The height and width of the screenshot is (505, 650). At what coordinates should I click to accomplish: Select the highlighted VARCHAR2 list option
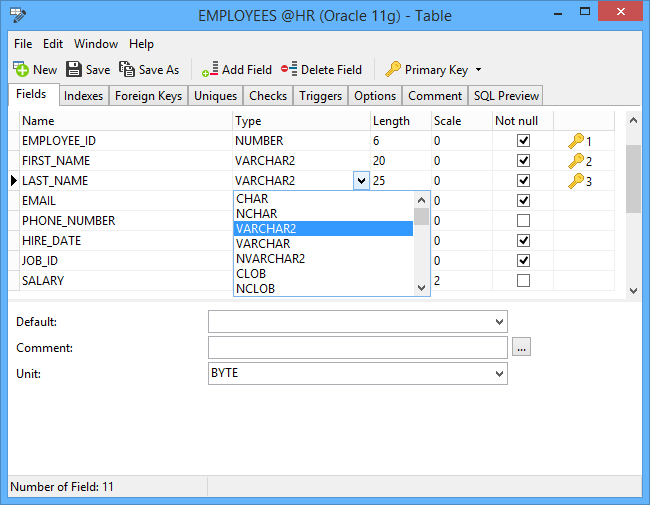(324, 228)
